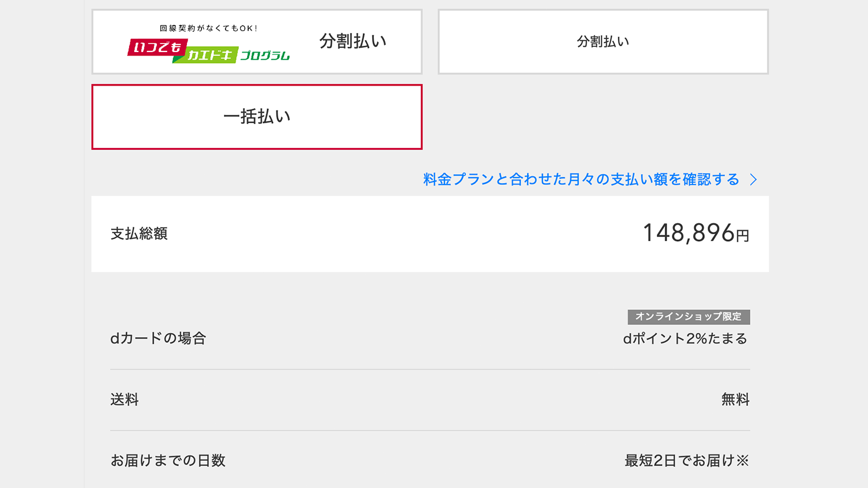This screenshot has height=488, width=868.
Task: Click the 送料 row label
Action: pos(124,400)
